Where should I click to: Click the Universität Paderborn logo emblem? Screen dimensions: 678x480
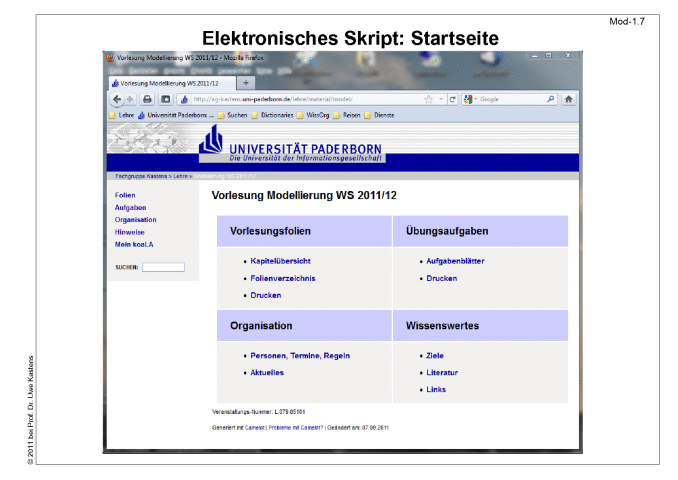coord(211,139)
